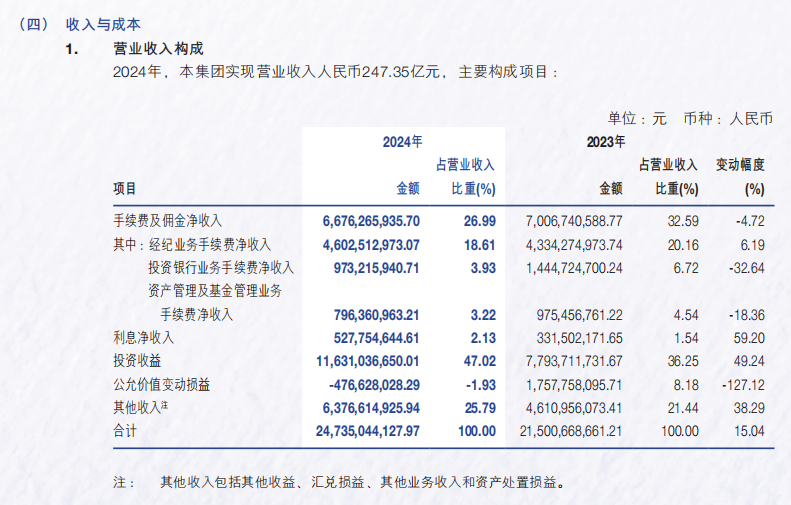Click the 2024 ratio 47.02

480,361
